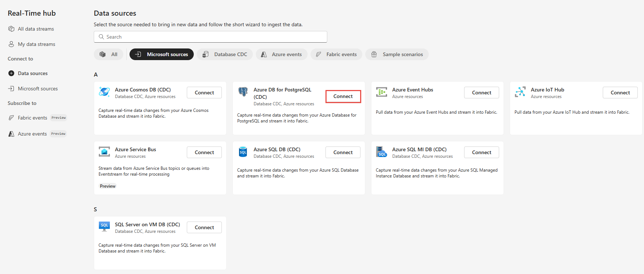This screenshot has width=644, height=274.
Task: Click the Azure DB for PostgreSQL (CDC) title
Action: point(282,93)
